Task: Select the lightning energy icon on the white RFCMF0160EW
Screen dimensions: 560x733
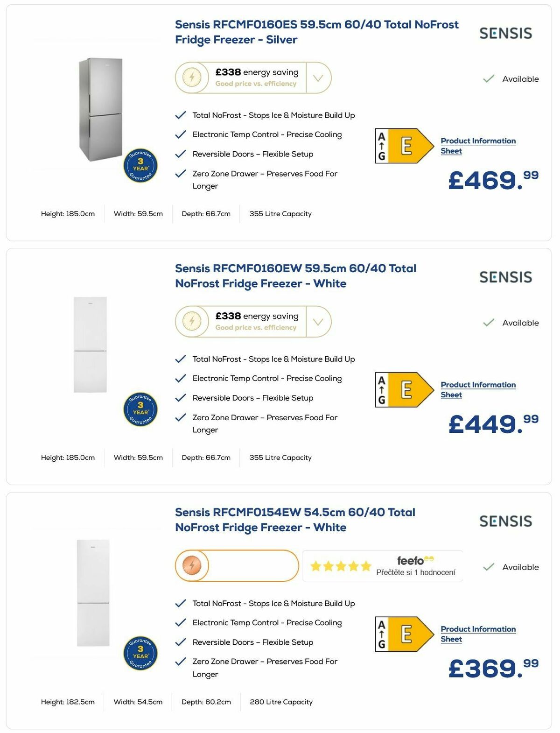Action: (x=193, y=321)
